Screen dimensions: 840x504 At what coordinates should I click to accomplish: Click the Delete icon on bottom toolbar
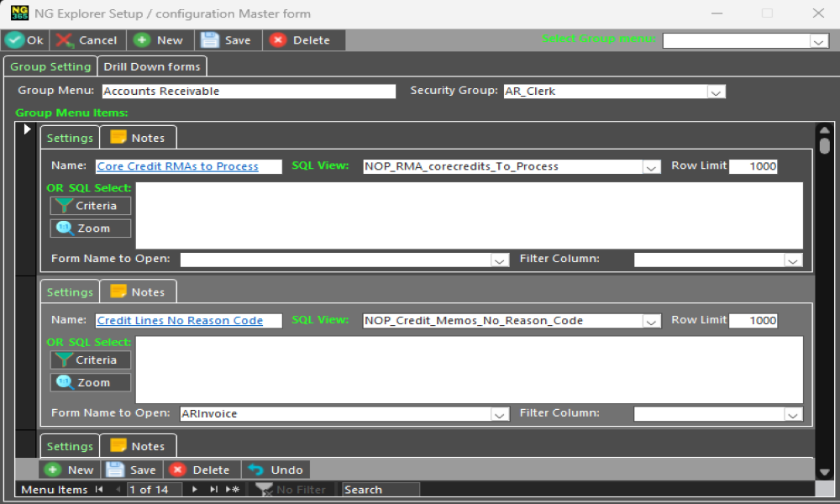click(179, 469)
